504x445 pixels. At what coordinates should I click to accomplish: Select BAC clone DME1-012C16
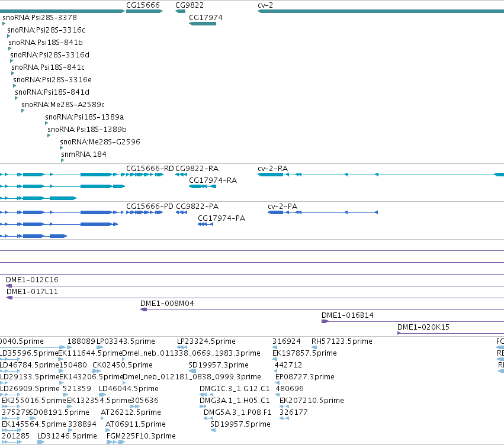(32, 280)
